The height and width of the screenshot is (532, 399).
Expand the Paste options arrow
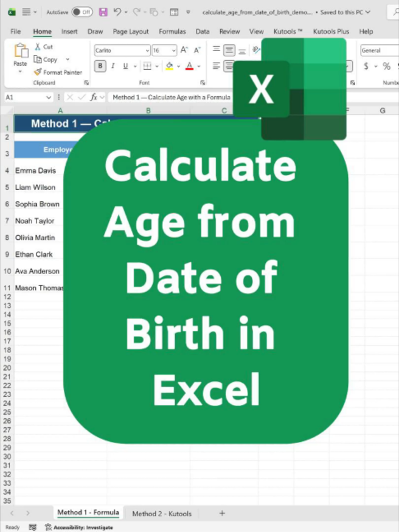[x=20, y=72]
